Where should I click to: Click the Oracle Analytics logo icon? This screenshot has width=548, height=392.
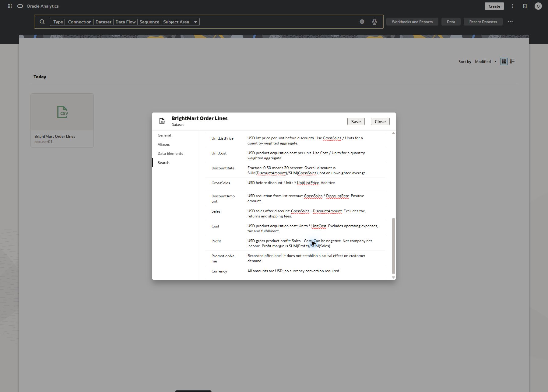pos(20,6)
